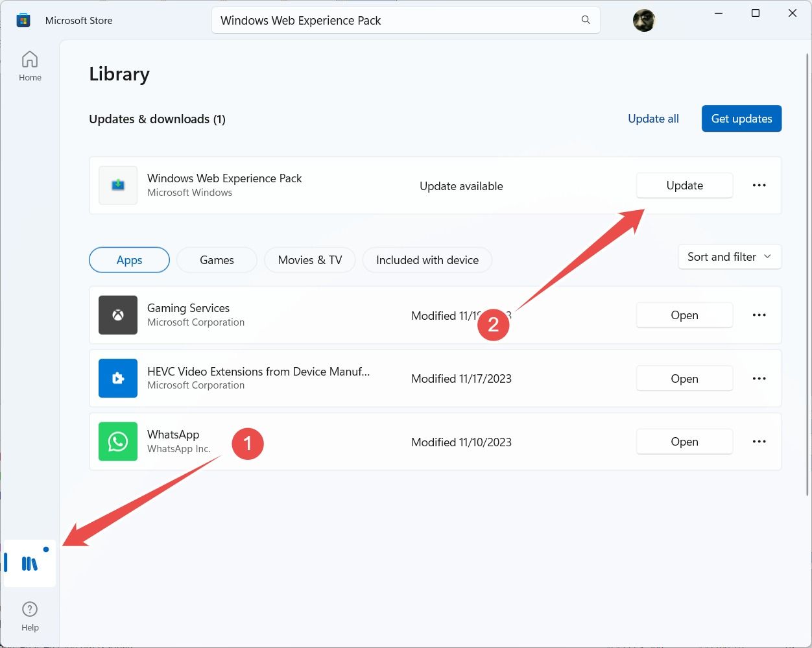812x648 pixels.
Task: Open Gaming Services app
Action: [x=685, y=315]
